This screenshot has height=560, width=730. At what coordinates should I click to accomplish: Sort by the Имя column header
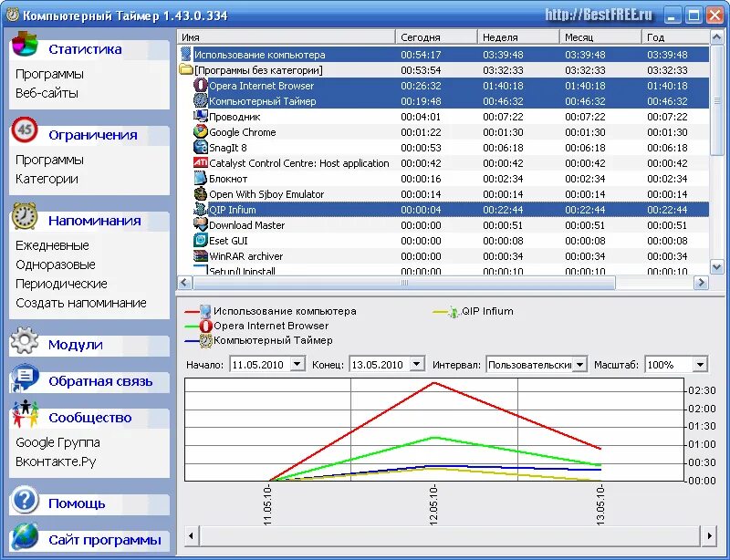pyautogui.click(x=287, y=37)
